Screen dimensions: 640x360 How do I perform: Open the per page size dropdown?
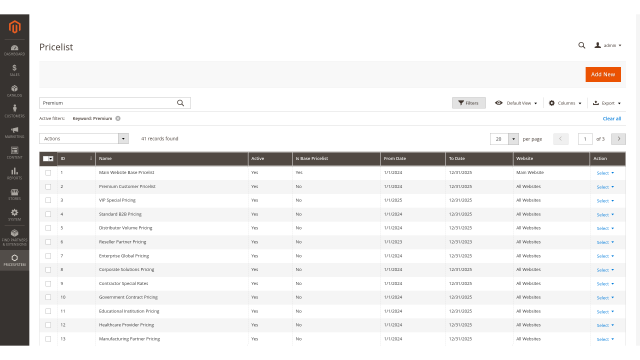tap(504, 139)
